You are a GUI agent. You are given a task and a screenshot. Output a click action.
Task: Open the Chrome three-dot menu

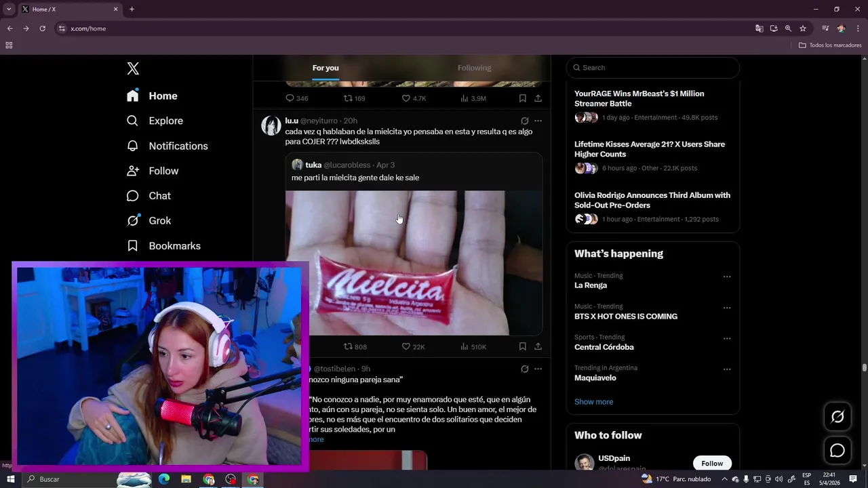click(x=858, y=28)
